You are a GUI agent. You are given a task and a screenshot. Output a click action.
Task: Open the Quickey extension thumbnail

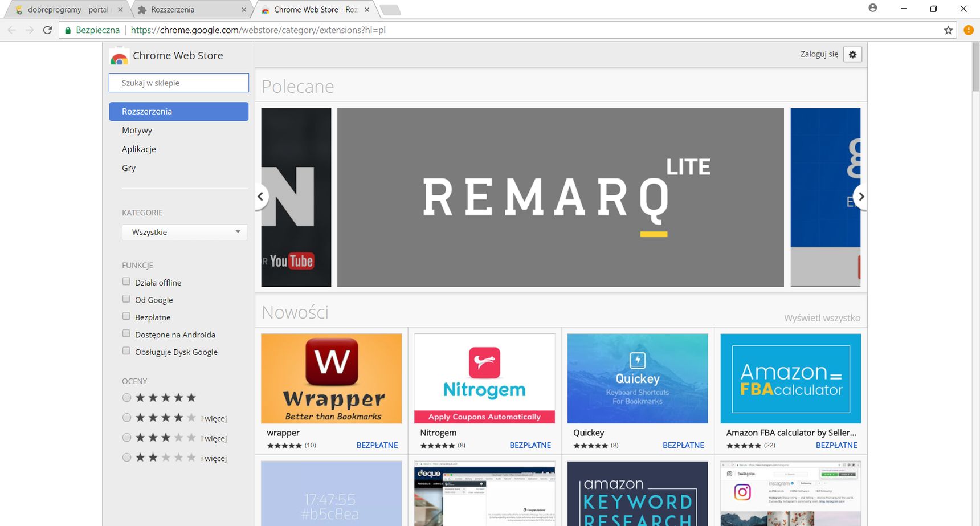click(638, 378)
